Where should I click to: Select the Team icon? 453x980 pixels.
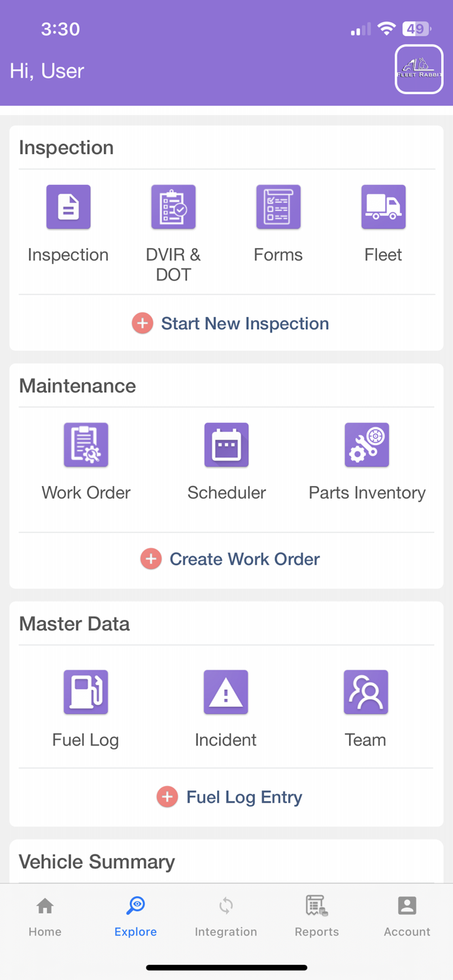tap(366, 691)
